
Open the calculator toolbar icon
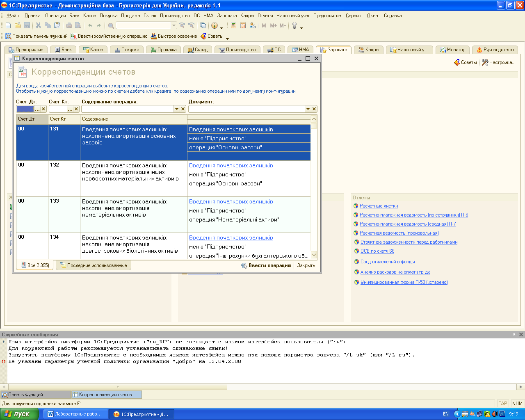click(233, 25)
